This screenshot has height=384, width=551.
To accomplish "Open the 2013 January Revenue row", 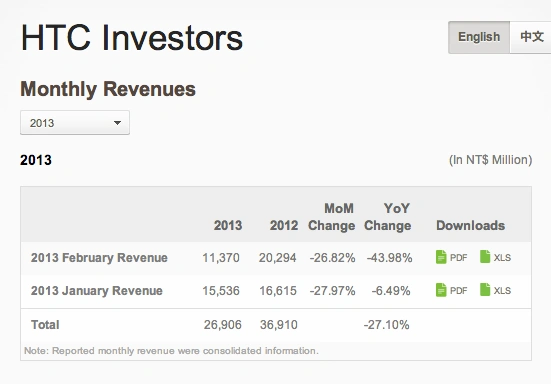I will point(276,291).
